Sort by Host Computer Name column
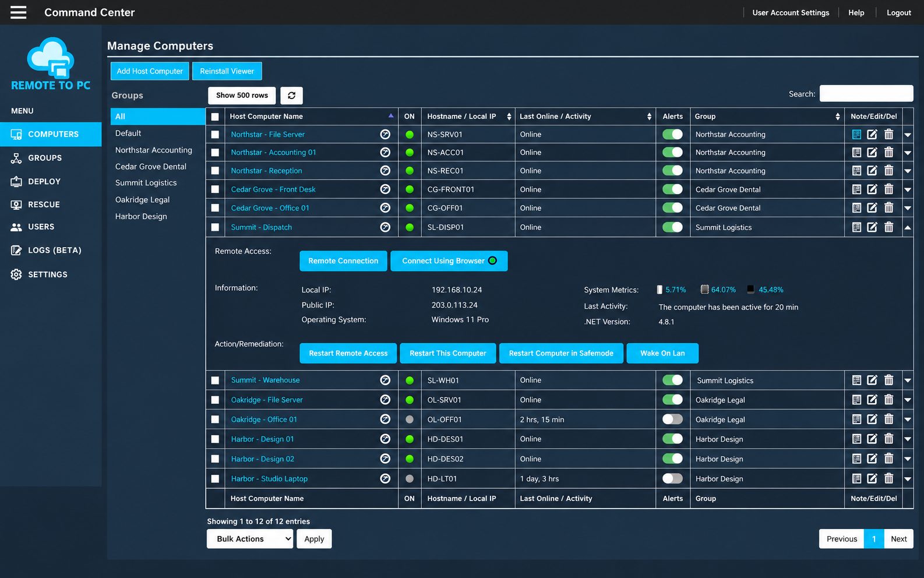The height and width of the screenshot is (578, 924). coord(311,117)
